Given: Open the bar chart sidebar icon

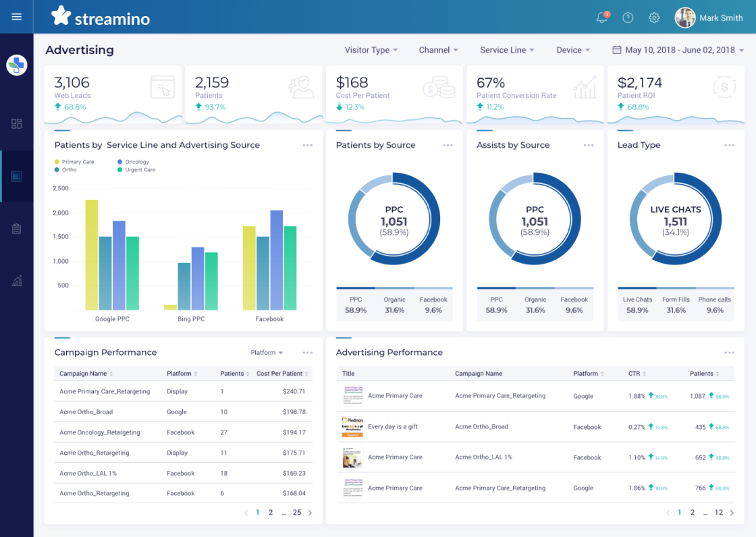Looking at the screenshot, I should click(x=17, y=281).
